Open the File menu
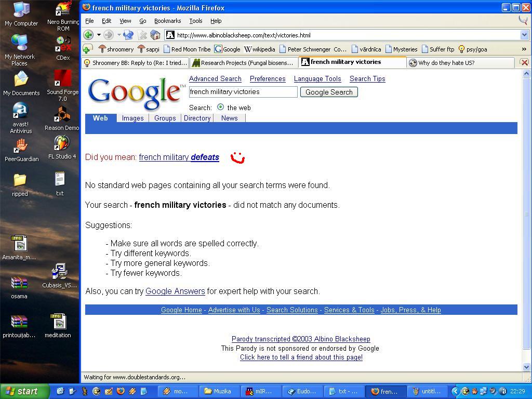 click(x=89, y=21)
